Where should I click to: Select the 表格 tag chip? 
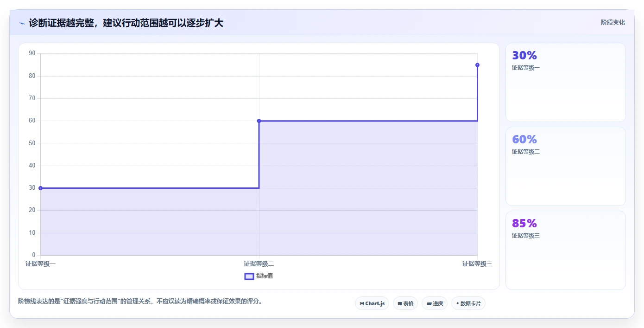pos(405,303)
